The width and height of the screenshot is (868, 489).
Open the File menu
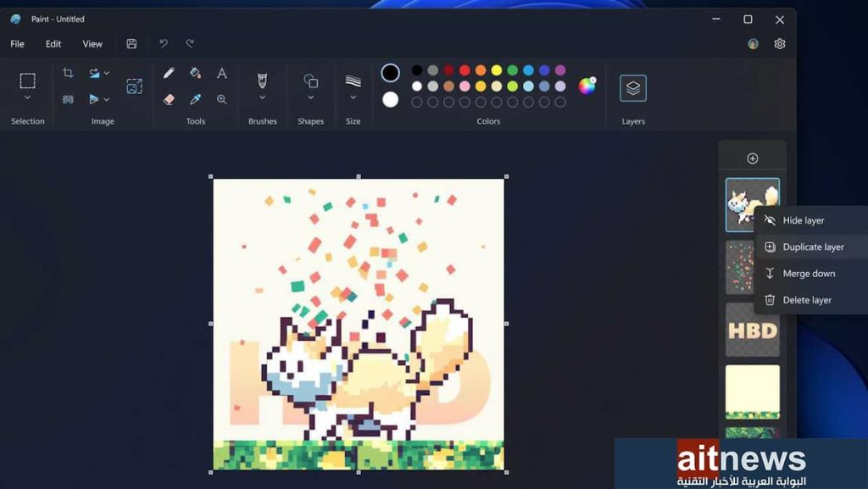click(x=17, y=44)
